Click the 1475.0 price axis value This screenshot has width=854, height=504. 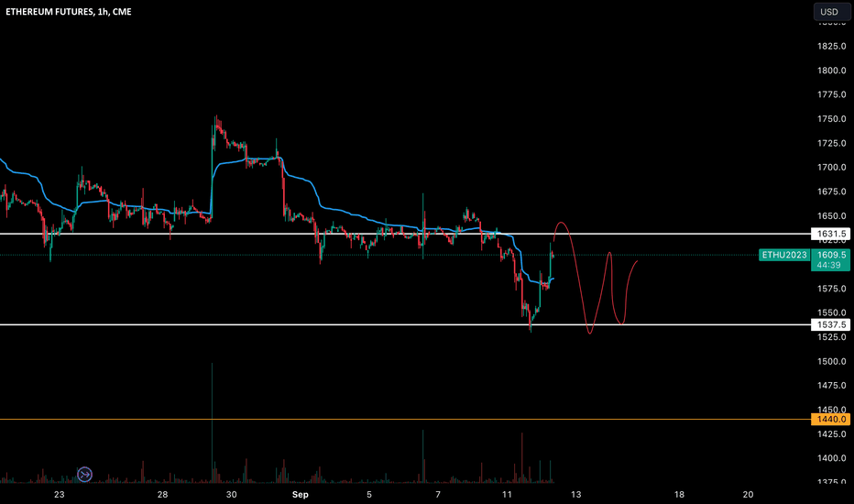coord(832,386)
